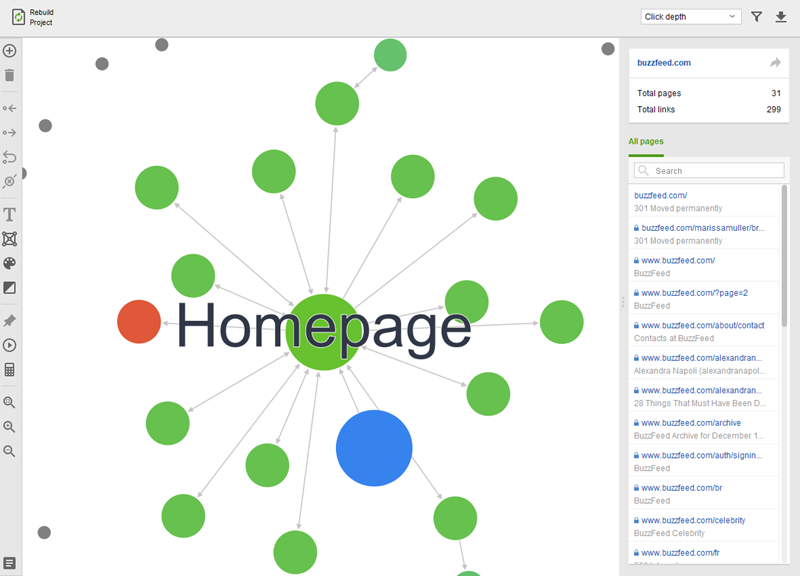Select buzzfeed.com/ 301 page entry
Screen dimensions: 800x576
pos(704,202)
